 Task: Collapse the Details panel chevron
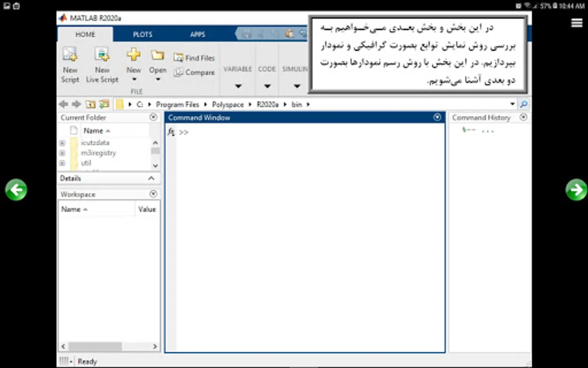pos(151,178)
